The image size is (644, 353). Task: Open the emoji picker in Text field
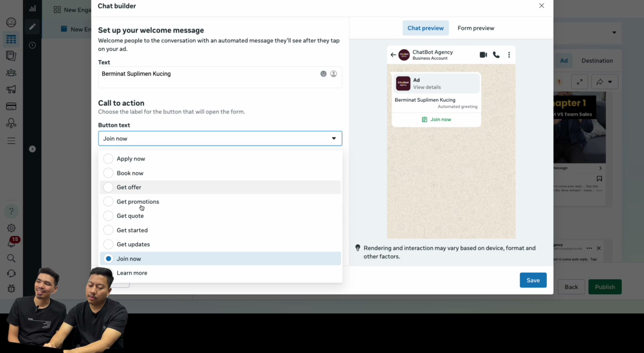(323, 74)
